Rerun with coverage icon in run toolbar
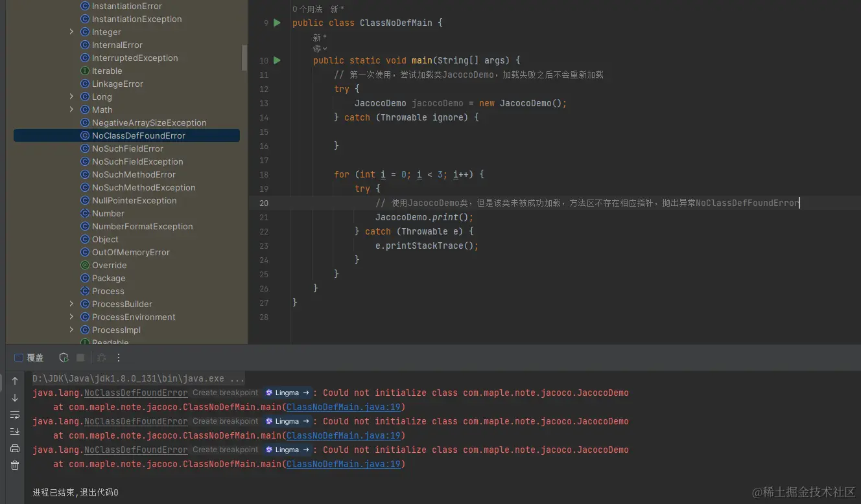 (64, 358)
